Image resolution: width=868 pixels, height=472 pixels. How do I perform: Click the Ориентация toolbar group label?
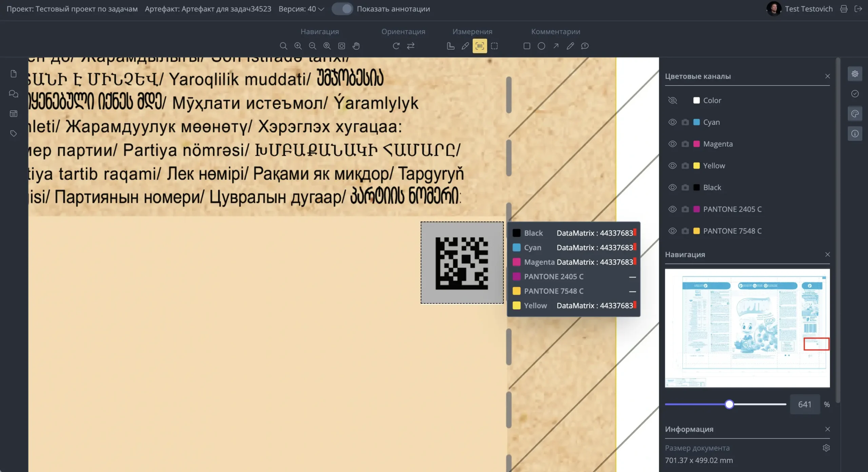coord(403,32)
